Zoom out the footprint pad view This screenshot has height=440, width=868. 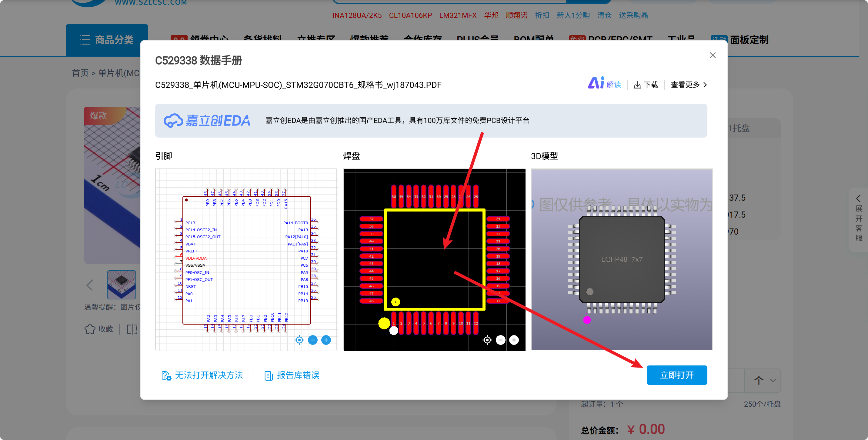pyautogui.click(x=501, y=340)
